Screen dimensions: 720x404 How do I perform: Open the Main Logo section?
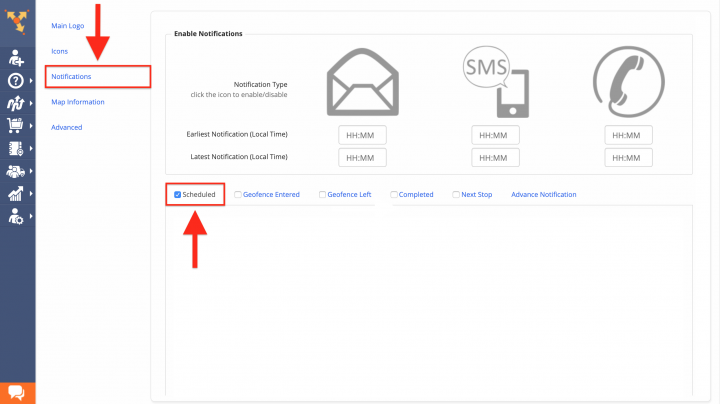pyautogui.click(x=68, y=26)
